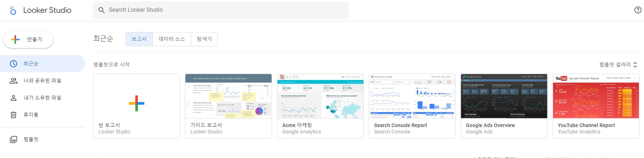Viewport: 644px width, 158px height.
Task: Open 템플릿 in the sidebar
Action: pos(42,139)
